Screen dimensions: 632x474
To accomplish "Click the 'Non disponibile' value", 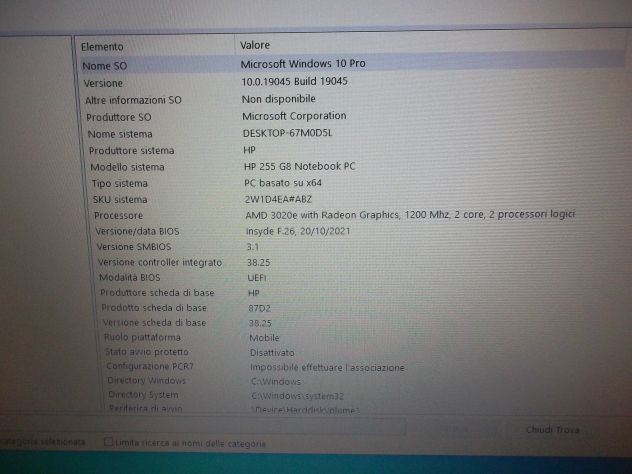I will (x=278, y=99).
